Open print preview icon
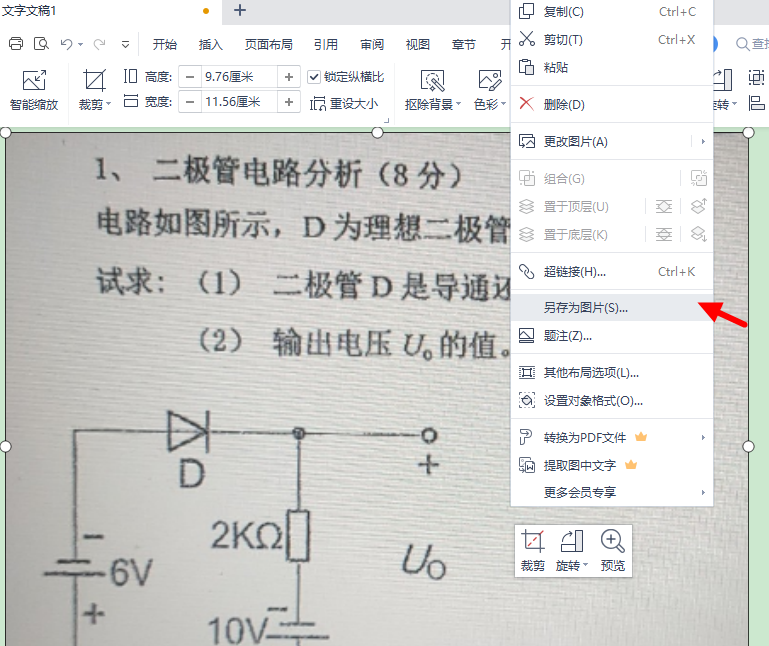 point(41,44)
